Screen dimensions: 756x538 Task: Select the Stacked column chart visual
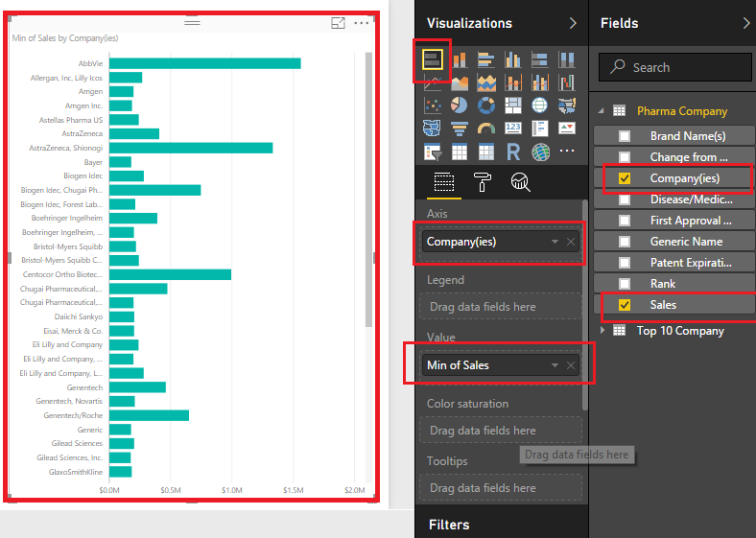coord(460,59)
